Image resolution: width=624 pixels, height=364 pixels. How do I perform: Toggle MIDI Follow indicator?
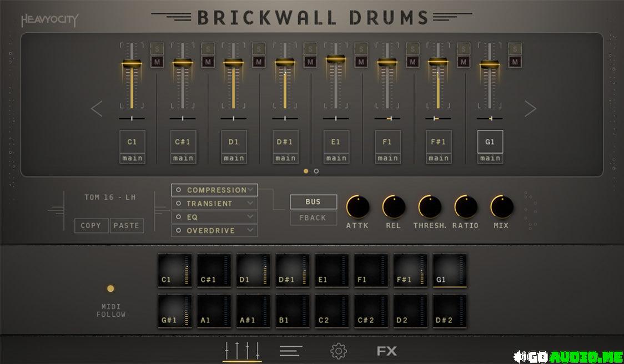[110, 289]
